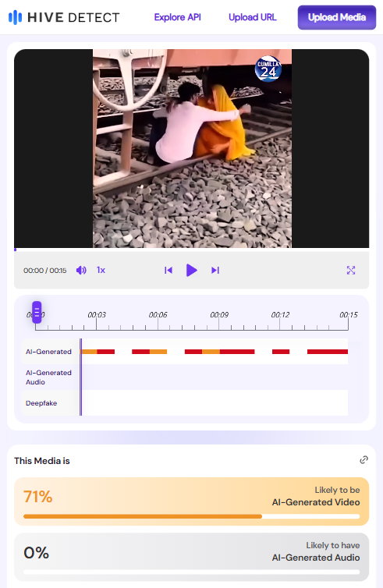Click the 71% AI-Generated Video result card
The image size is (383, 588).
191,501
